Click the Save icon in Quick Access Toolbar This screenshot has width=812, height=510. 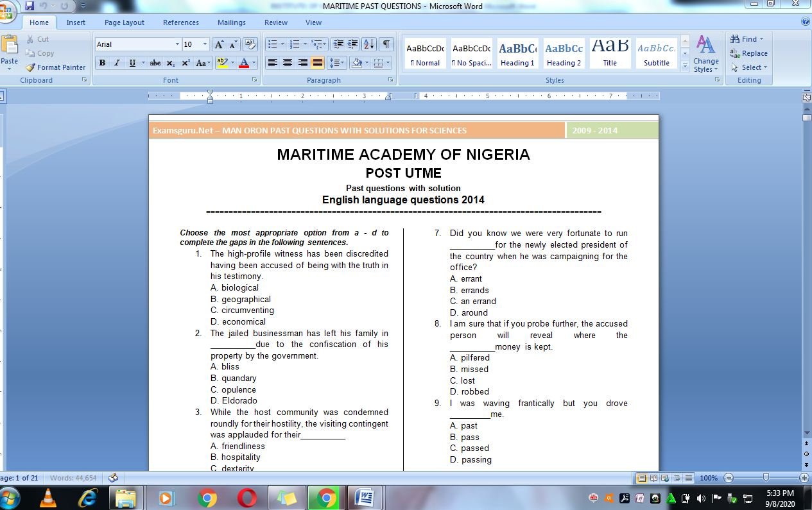click(30, 6)
